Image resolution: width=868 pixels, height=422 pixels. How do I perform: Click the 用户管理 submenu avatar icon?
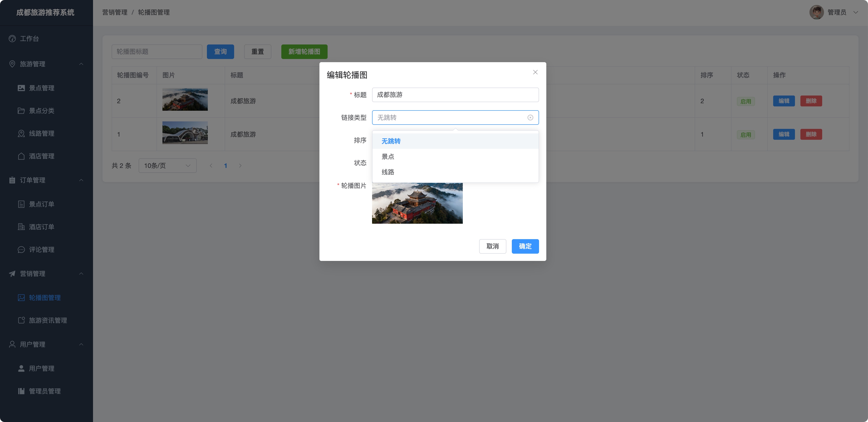(21, 368)
